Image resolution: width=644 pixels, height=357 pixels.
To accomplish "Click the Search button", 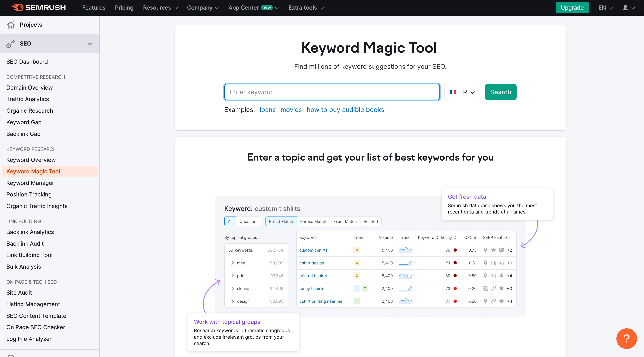I will (x=500, y=92).
